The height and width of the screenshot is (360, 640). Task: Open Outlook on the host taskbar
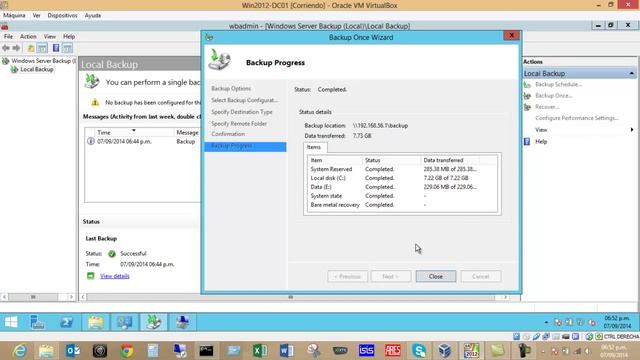(x=73, y=351)
